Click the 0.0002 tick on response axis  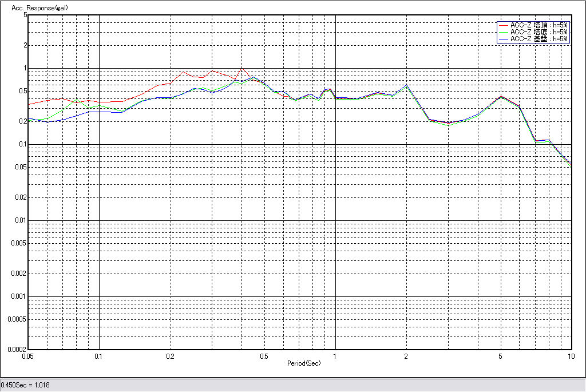(x=17, y=349)
